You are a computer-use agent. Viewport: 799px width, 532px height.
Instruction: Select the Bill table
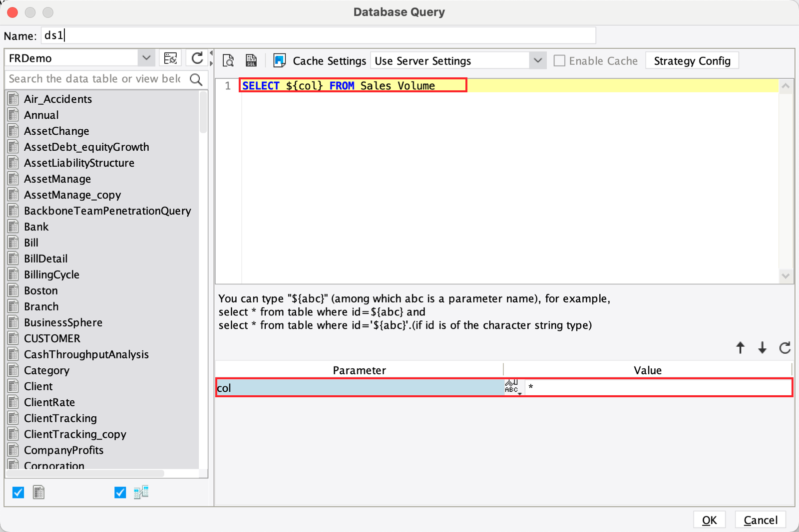pos(31,243)
